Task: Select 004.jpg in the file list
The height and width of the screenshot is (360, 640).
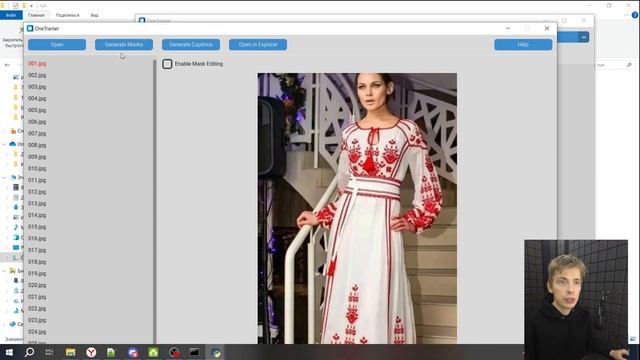Action: click(x=37, y=99)
